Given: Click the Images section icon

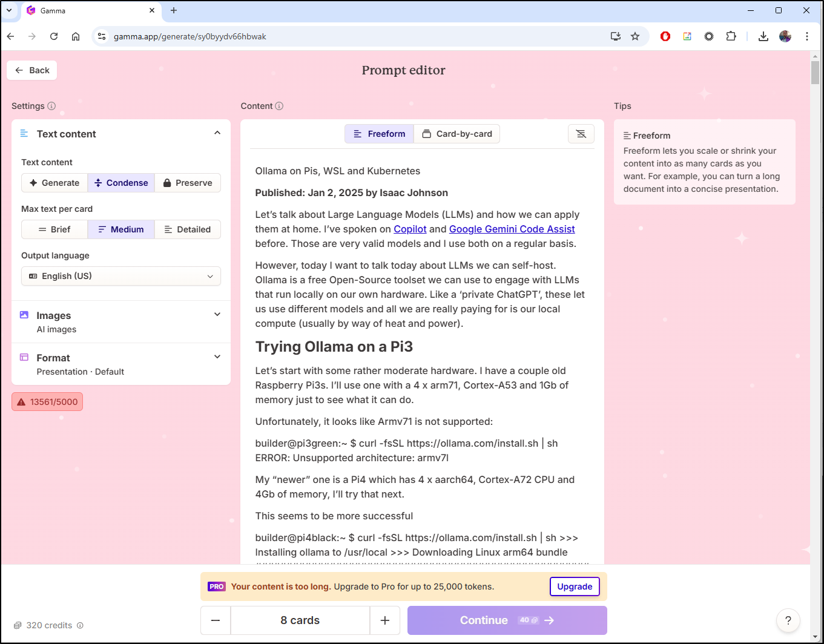Looking at the screenshot, I should [x=24, y=315].
